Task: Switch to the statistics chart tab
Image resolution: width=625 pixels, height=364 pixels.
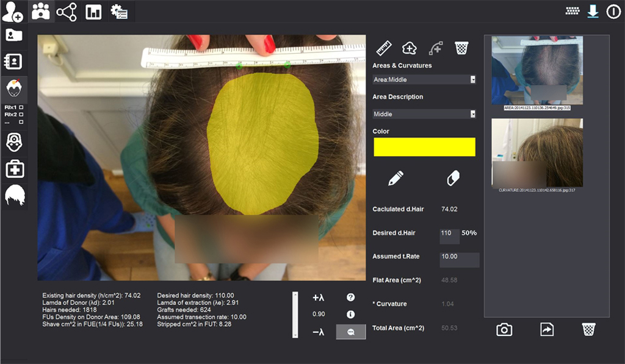Action: tap(93, 12)
